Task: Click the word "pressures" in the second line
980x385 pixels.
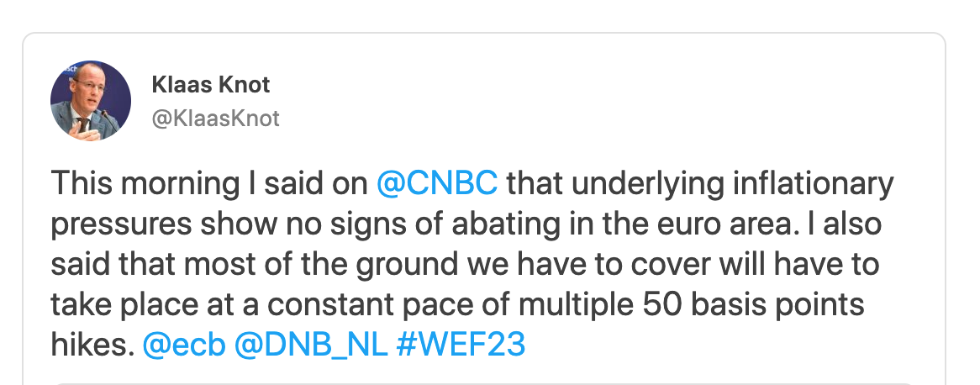Action: pos(121,225)
